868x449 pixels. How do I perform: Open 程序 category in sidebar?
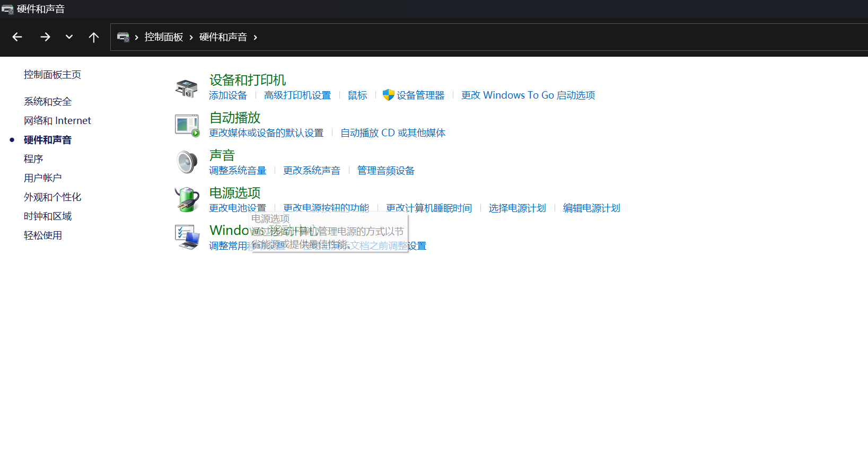click(x=33, y=159)
